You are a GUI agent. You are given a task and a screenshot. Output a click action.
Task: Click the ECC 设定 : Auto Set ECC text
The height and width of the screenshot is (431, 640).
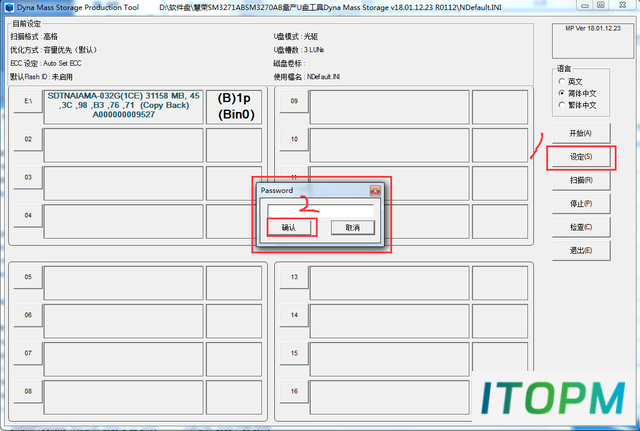coord(46,63)
